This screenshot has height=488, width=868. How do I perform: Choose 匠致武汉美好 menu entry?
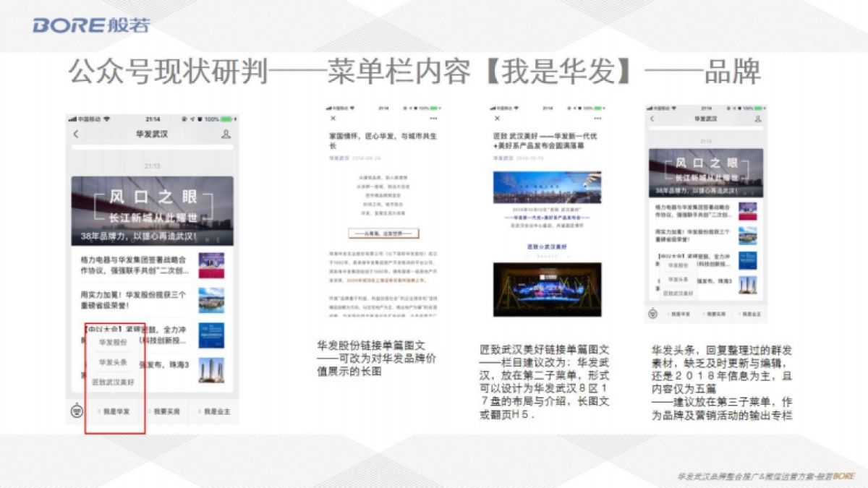[113, 382]
